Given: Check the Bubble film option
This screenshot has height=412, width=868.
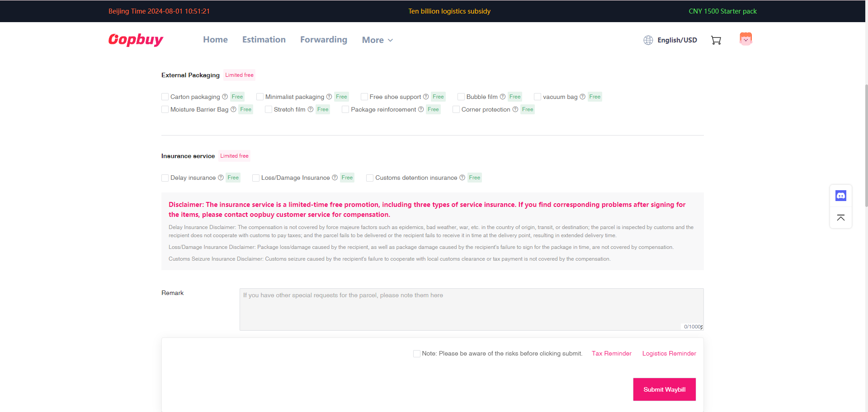Looking at the screenshot, I should click(x=461, y=97).
